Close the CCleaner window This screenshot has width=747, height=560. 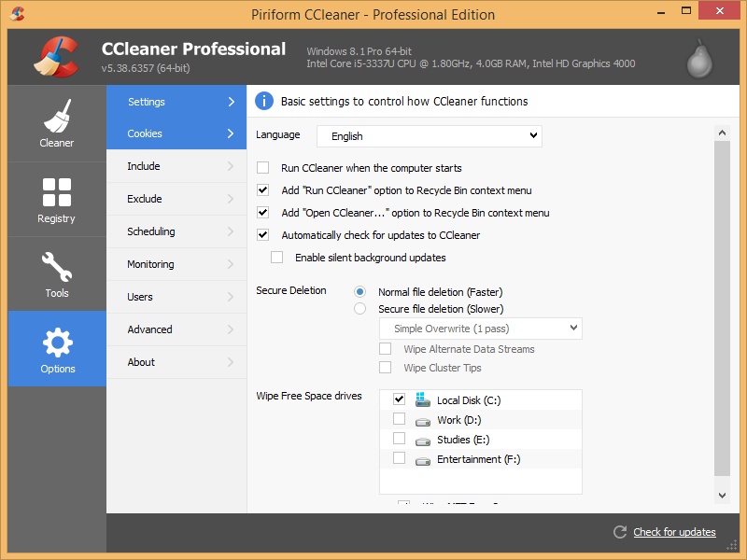(719, 10)
